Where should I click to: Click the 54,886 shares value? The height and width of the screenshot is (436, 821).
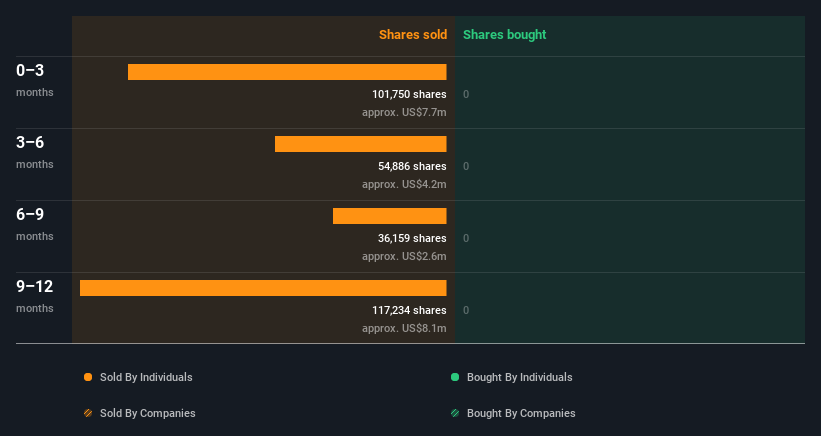click(x=412, y=166)
